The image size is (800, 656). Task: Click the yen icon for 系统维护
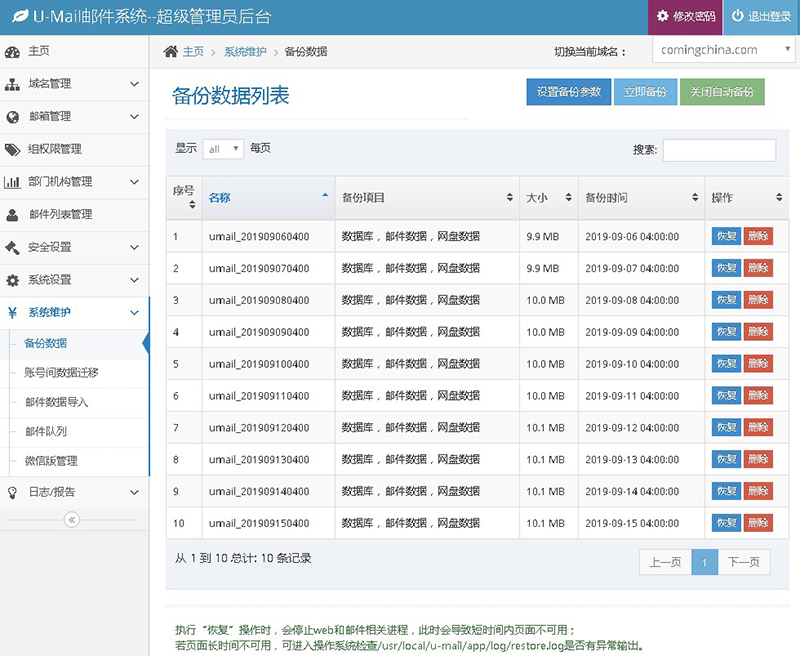(x=12, y=313)
